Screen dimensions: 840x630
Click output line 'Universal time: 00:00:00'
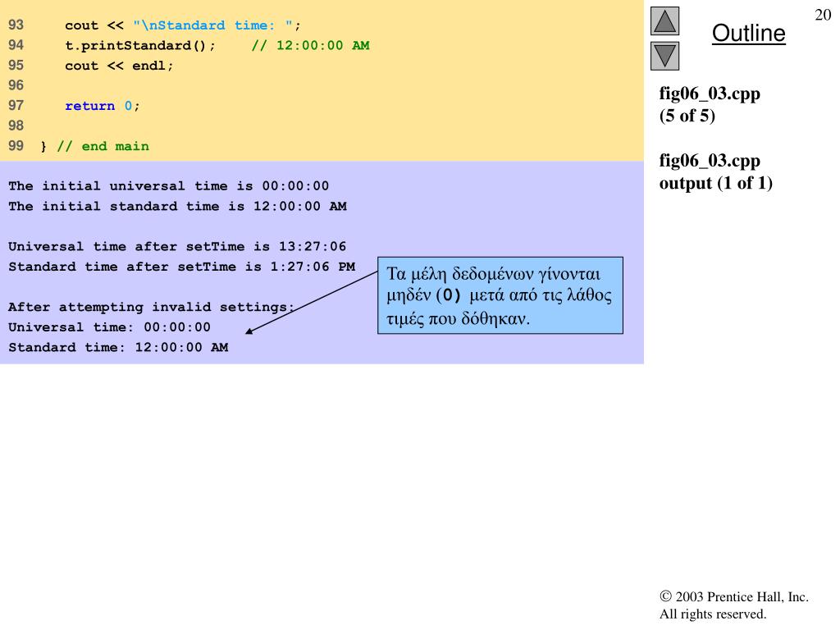tap(109, 327)
